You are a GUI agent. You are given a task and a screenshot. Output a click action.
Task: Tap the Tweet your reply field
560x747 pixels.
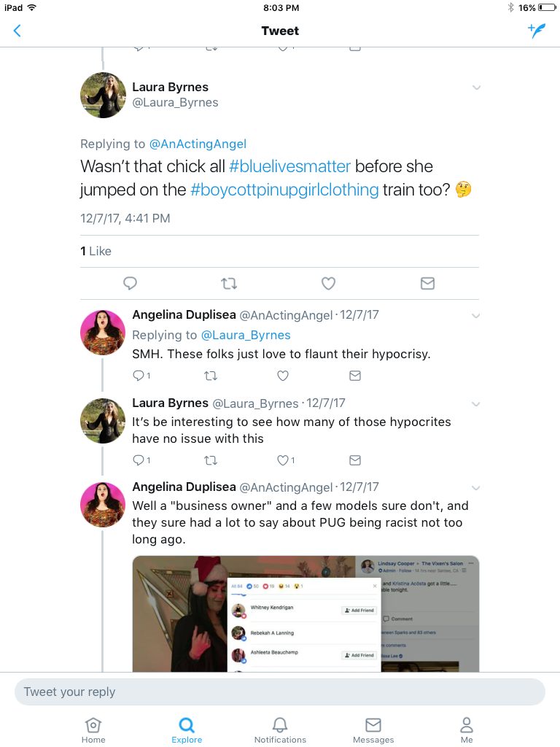280,692
